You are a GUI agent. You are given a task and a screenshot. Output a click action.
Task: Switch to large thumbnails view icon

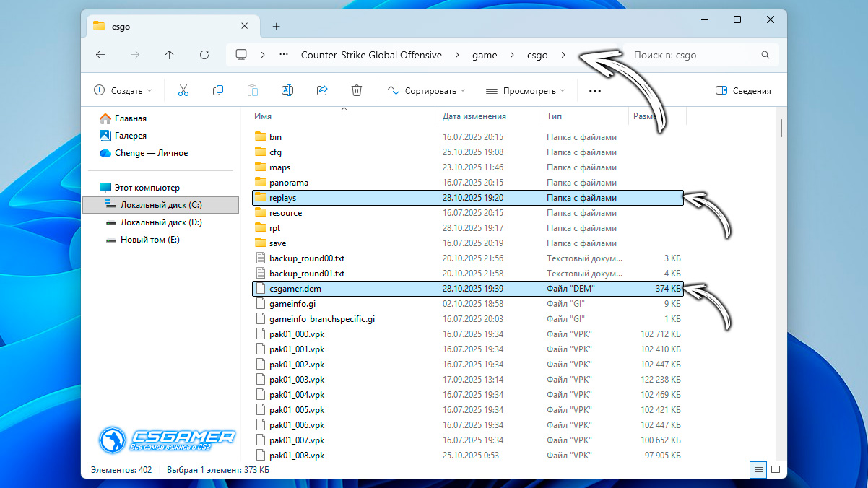point(776,470)
